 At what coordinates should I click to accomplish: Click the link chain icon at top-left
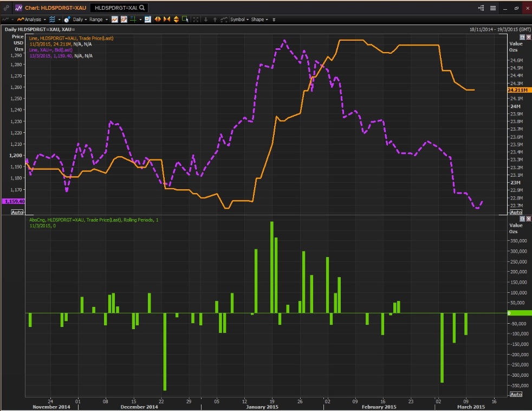tap(6, 8)
